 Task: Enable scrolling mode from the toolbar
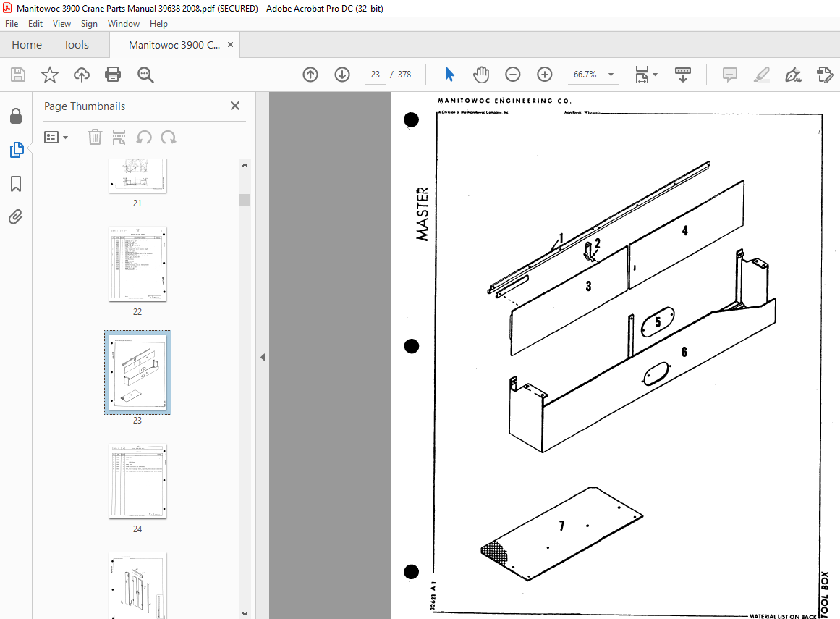682,75
